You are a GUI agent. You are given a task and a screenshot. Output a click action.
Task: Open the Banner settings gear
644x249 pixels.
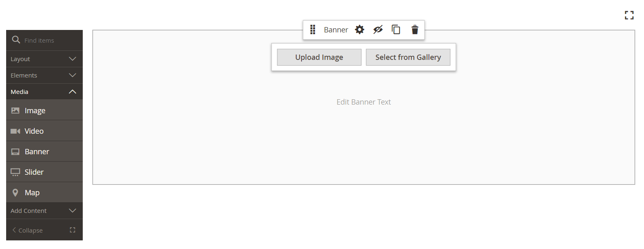[359, 30]
